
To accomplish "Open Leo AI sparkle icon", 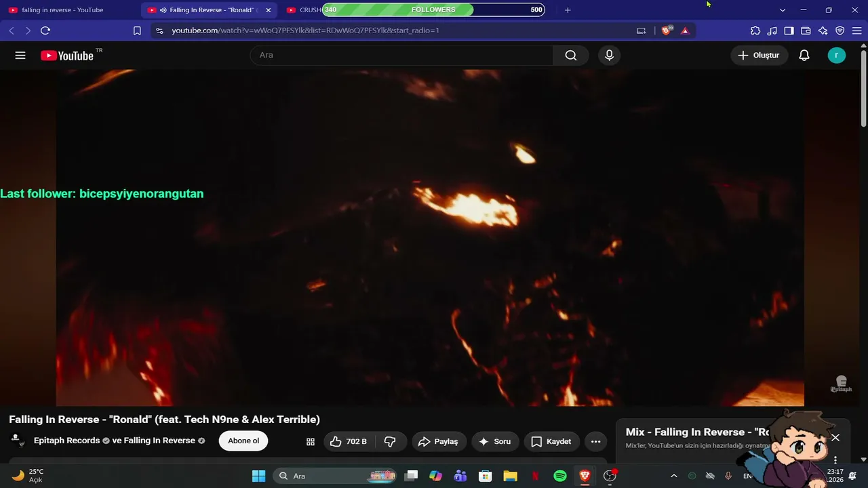I will tap(823, 30).
